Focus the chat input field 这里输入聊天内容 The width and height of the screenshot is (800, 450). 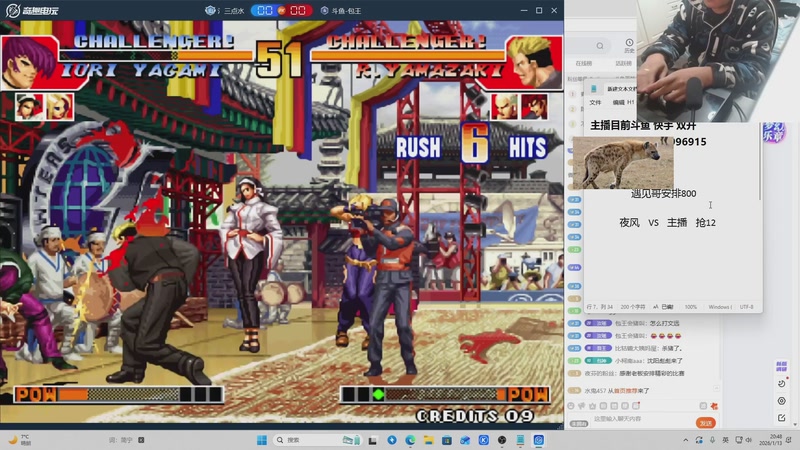(x=642, y=419)
